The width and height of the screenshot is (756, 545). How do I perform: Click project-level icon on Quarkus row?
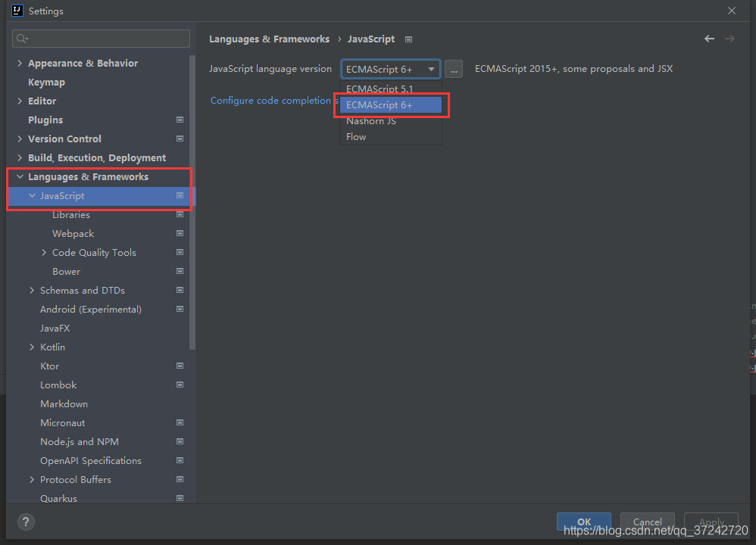coord(180,498)
